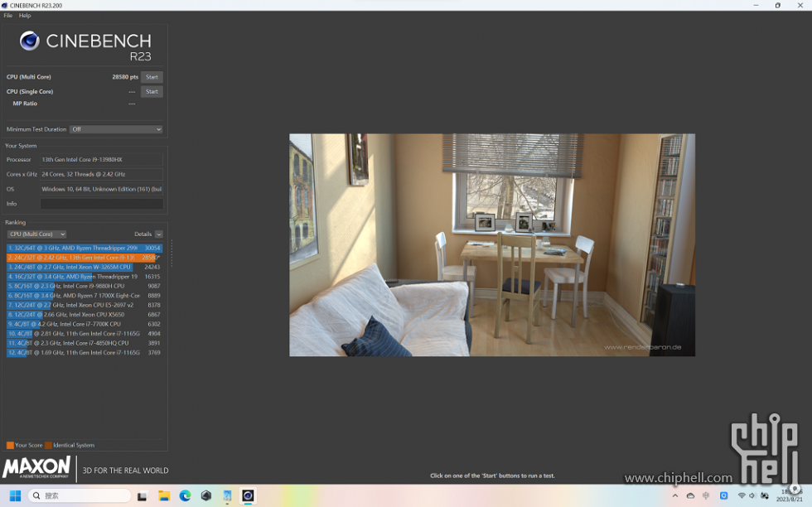Expand the ranking Details arrow
The image size is (812, 507).
coord(158,234)
